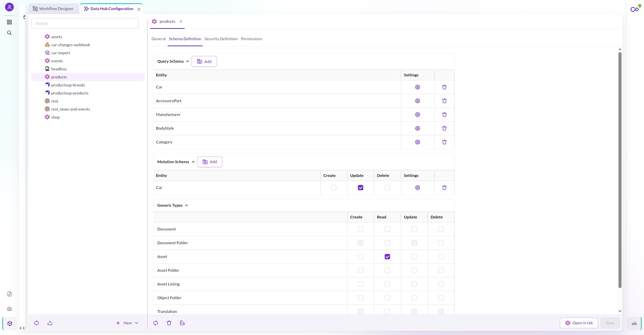Open settings gear for Car mutation entity
The width and height of the screenshot is (644, 335).
[417, 188]
